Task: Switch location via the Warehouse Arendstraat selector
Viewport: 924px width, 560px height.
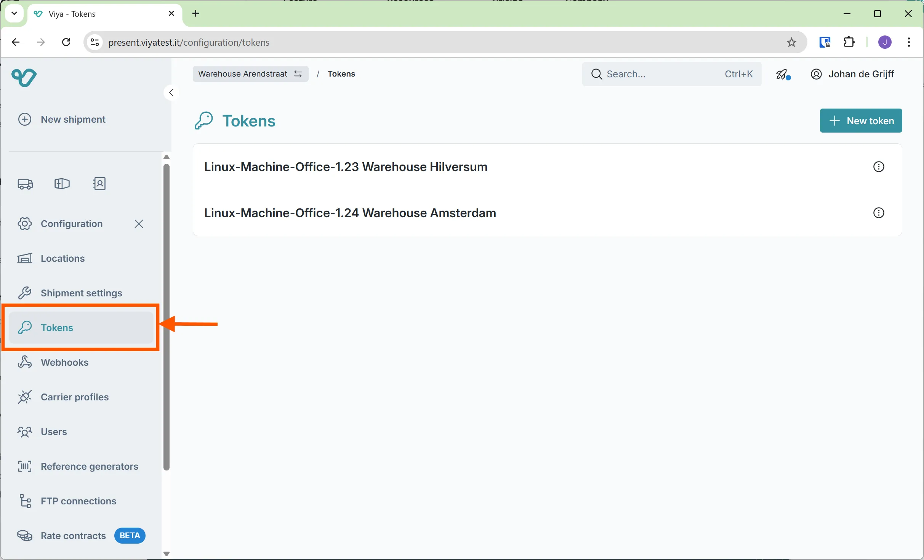Action: pyautogui.click(x=250, y=74)
